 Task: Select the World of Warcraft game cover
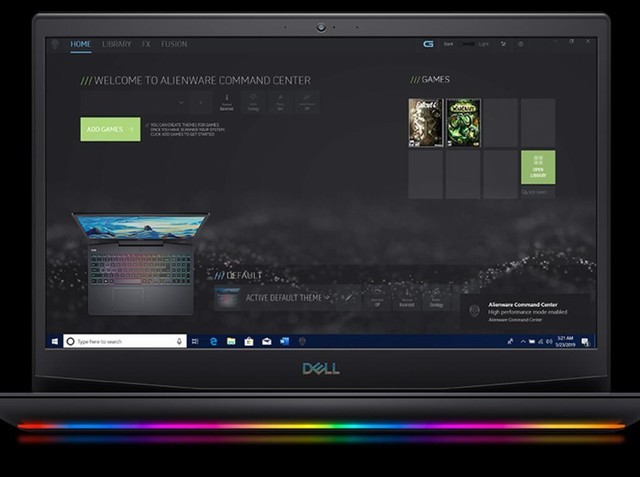(463, 123)
